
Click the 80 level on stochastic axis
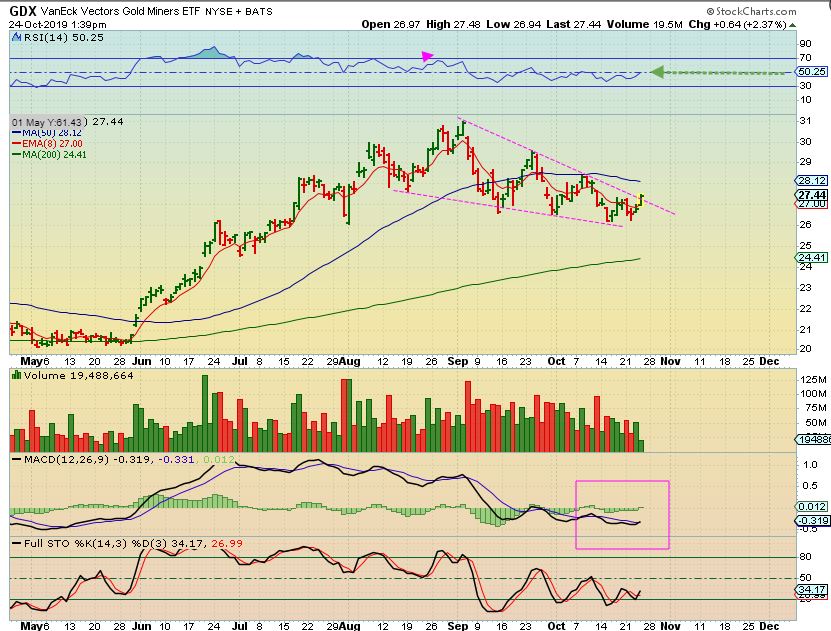(806, 557)
